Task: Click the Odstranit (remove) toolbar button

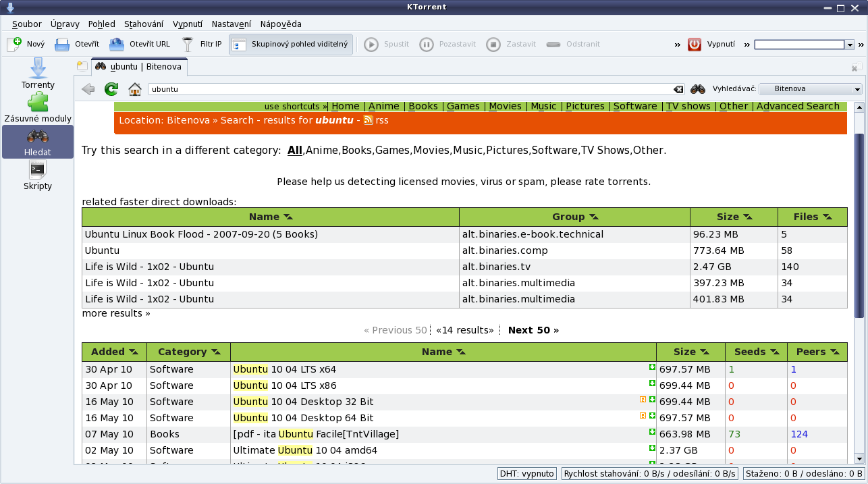Action: (573, 45)
